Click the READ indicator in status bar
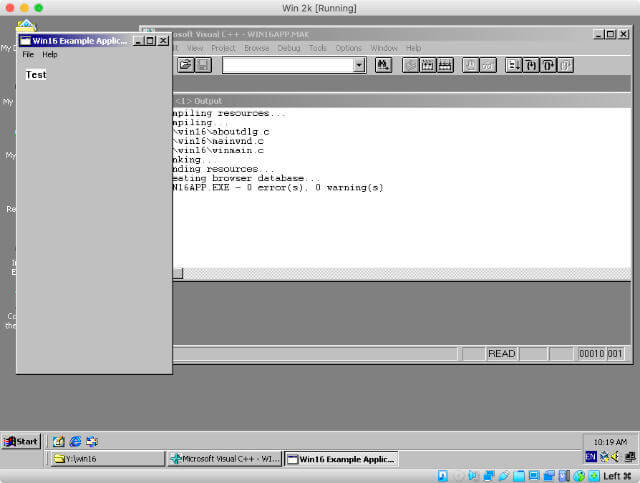This screenshot has width=640, height=483. tap(502, 354)
